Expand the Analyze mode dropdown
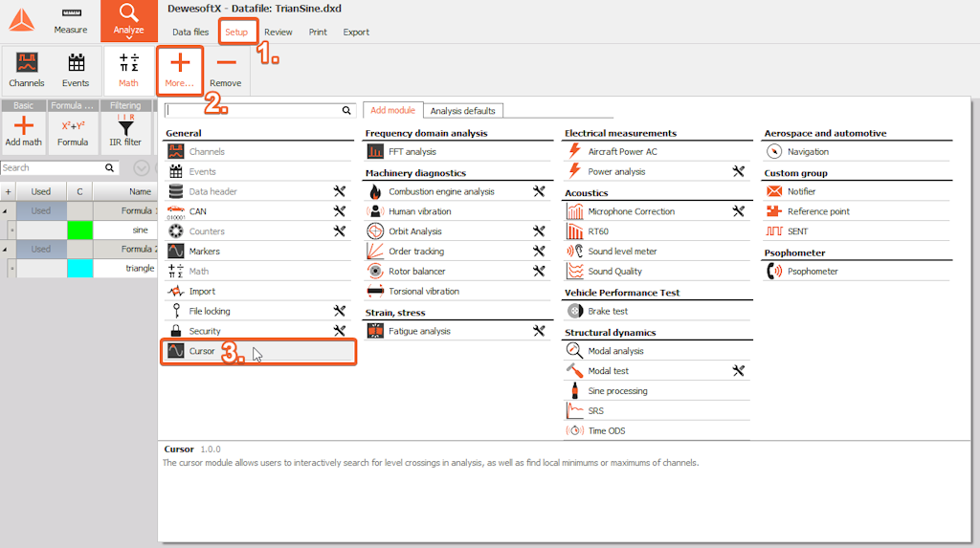The height and width of the screenshot is (548, 980). coord(129,37)
